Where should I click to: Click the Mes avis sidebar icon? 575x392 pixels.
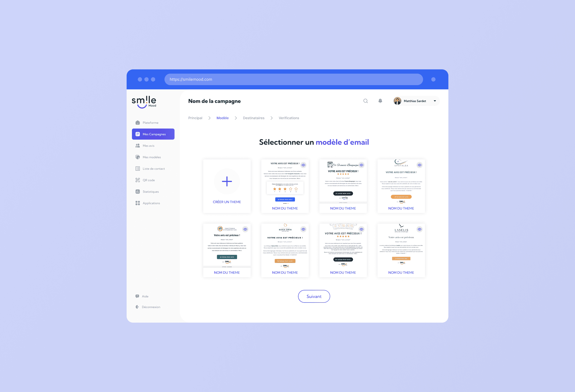(138, 146)
